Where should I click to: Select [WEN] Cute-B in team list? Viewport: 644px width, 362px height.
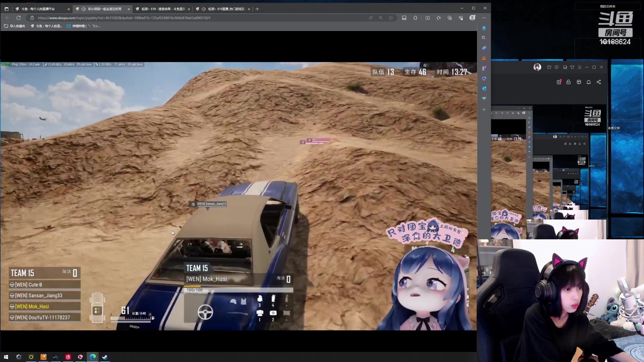45,285
